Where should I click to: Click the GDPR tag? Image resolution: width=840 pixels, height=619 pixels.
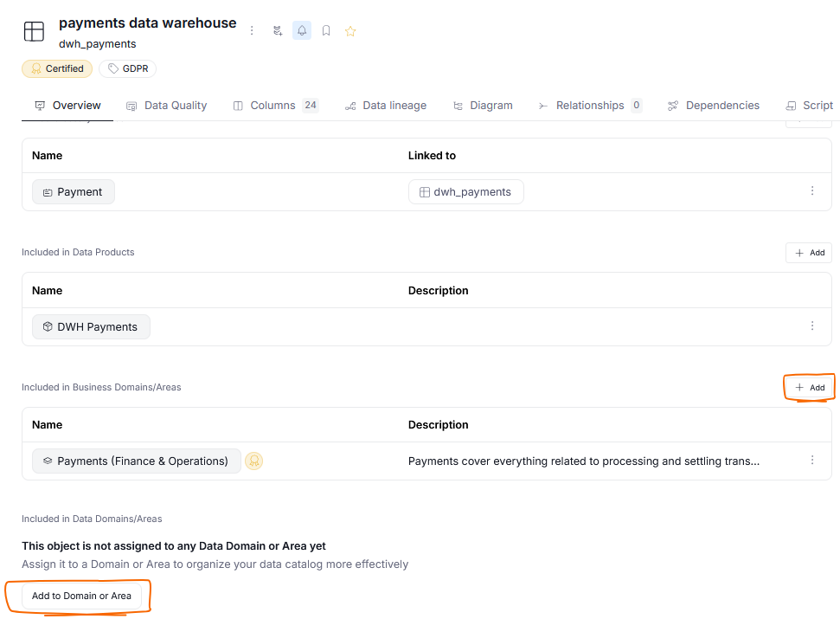pos(127,68)
